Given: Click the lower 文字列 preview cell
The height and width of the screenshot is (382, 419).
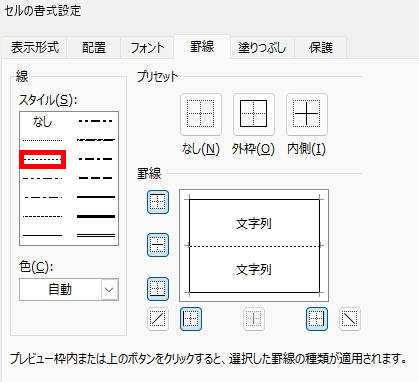Looking at the screenshot, I should (x=254, y=270).
